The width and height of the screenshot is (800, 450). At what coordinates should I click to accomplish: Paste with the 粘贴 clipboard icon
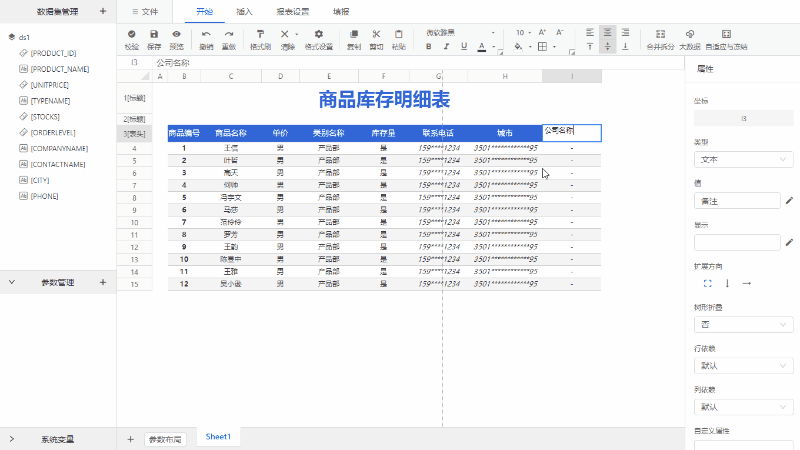(x=398, y=34)
